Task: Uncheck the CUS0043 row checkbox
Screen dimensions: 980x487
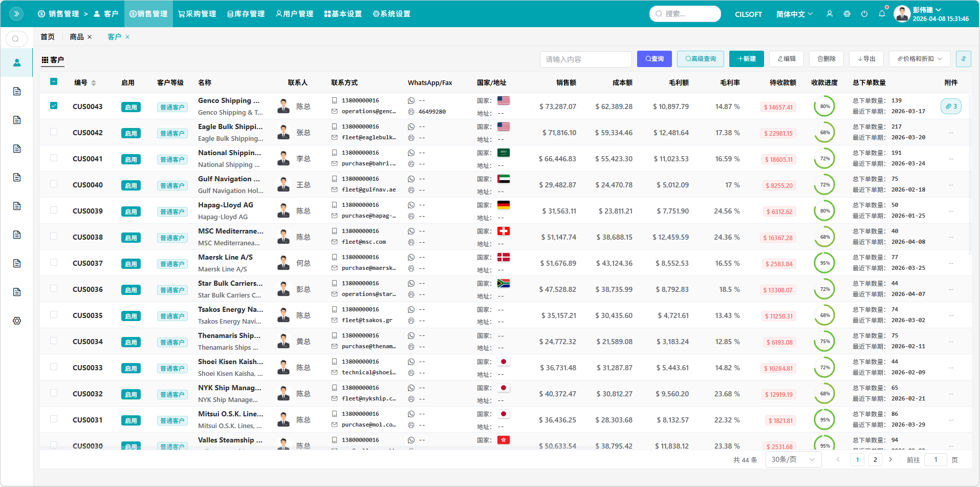Action: click(54, 106)
